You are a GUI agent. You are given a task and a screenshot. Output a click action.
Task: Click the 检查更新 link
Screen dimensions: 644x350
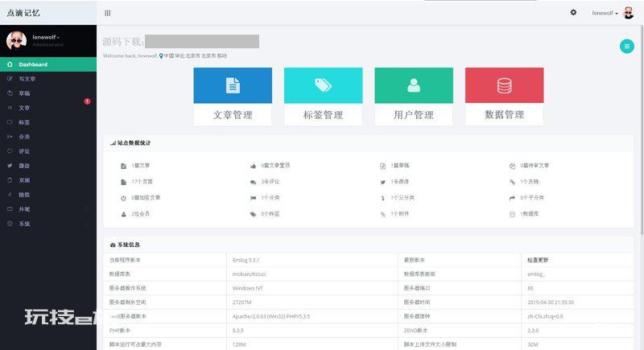coord(538,260)
